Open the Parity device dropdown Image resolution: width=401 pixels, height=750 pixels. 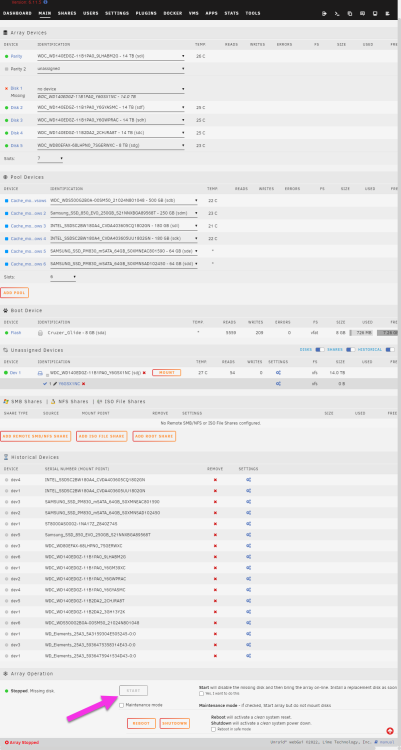click(x=111, y=56)
